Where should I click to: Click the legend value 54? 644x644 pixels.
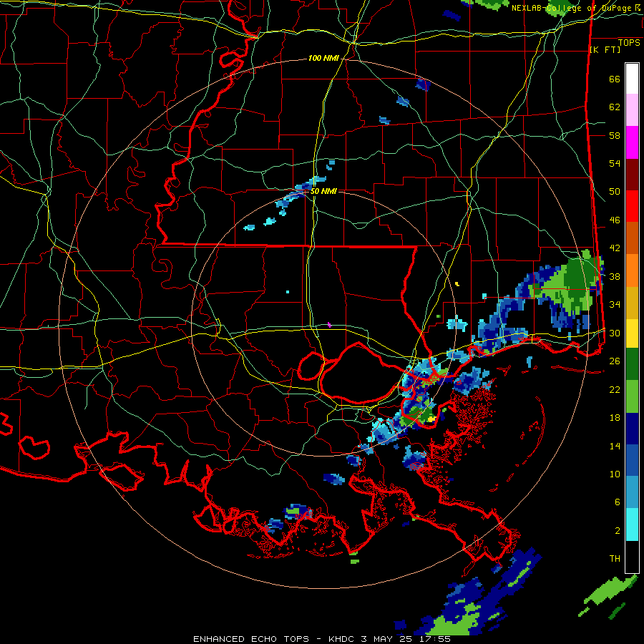[615, 163]
